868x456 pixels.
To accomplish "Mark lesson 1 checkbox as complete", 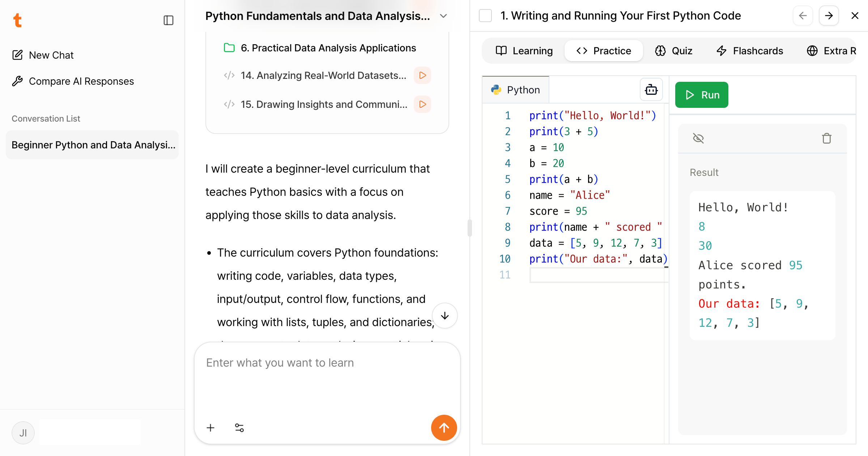I will tap(485, 16).
